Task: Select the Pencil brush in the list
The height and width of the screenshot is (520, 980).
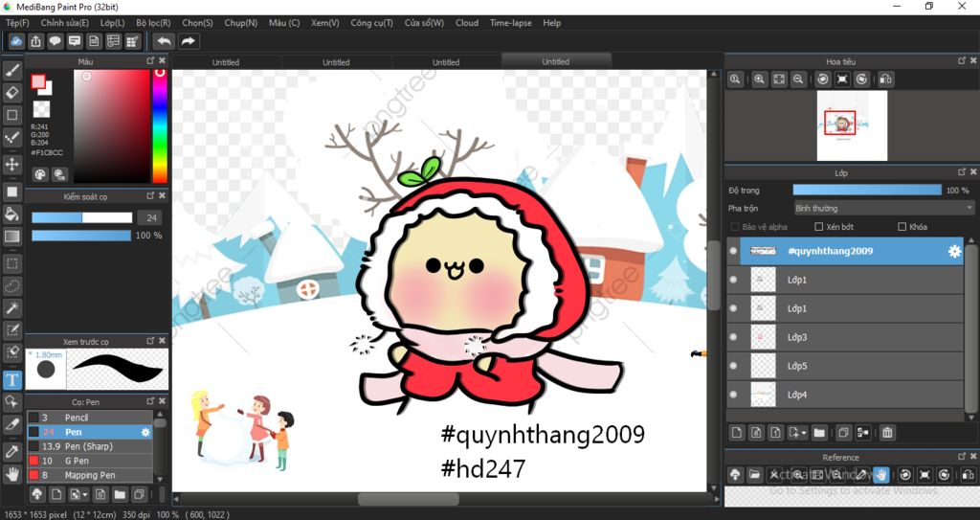Action: point(89,418)
